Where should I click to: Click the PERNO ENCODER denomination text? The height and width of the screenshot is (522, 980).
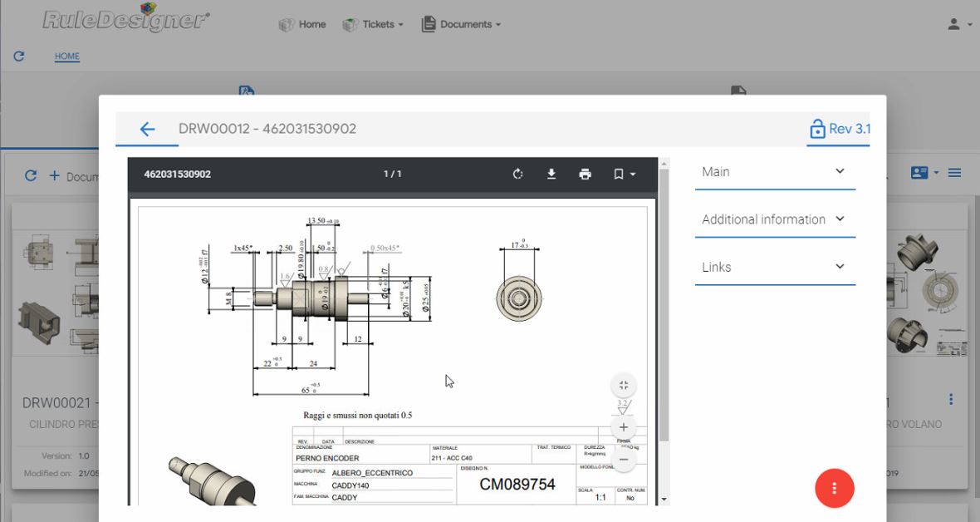click(x=327, y=458)
